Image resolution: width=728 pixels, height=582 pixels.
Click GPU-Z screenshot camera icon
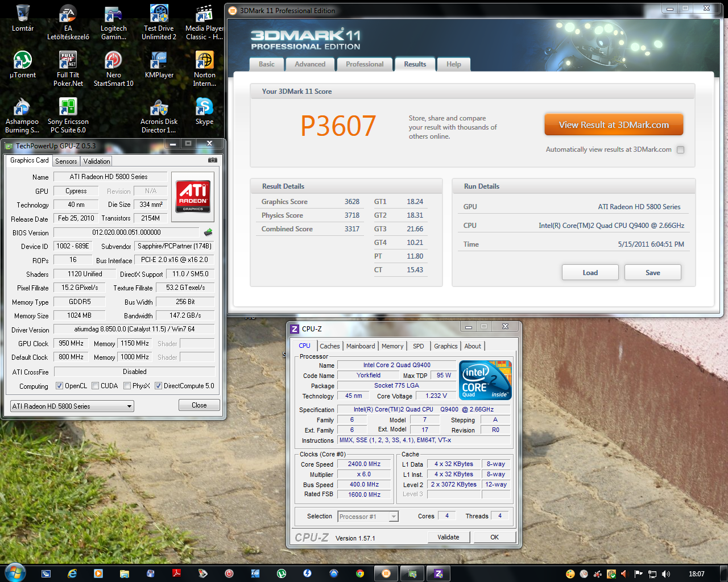tap(213, 160)
